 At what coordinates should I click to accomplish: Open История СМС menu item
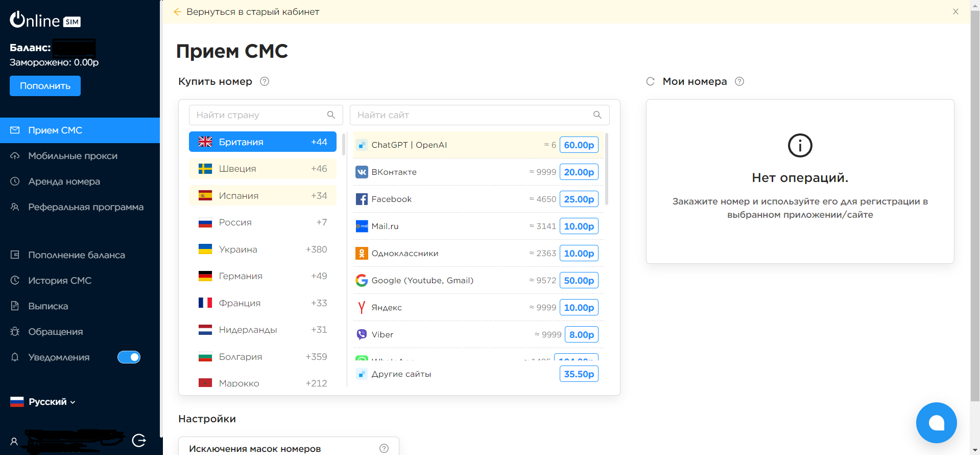coord(80,281)
